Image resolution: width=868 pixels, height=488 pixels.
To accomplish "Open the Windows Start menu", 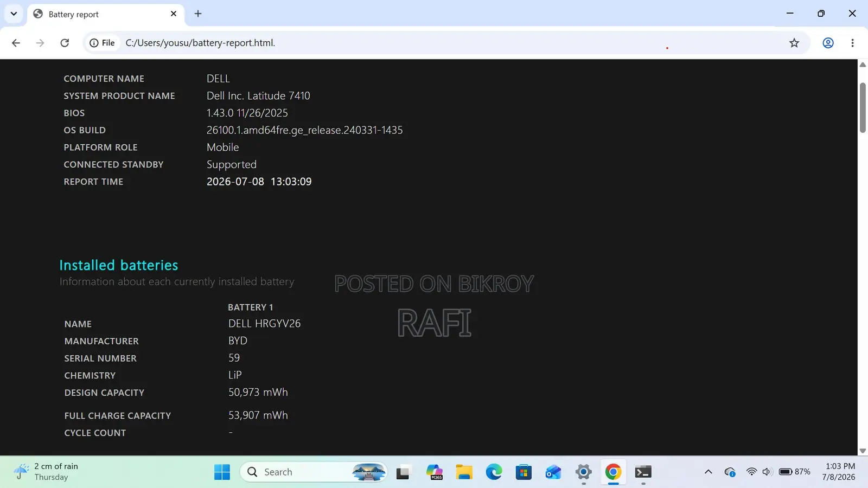I will tap(222, 472).
